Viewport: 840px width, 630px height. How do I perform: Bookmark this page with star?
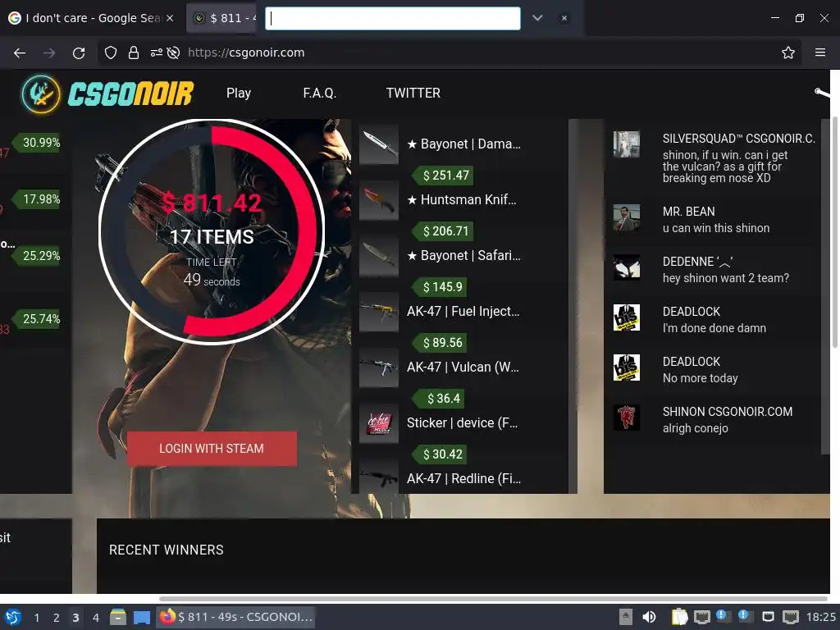click(788, 52)
